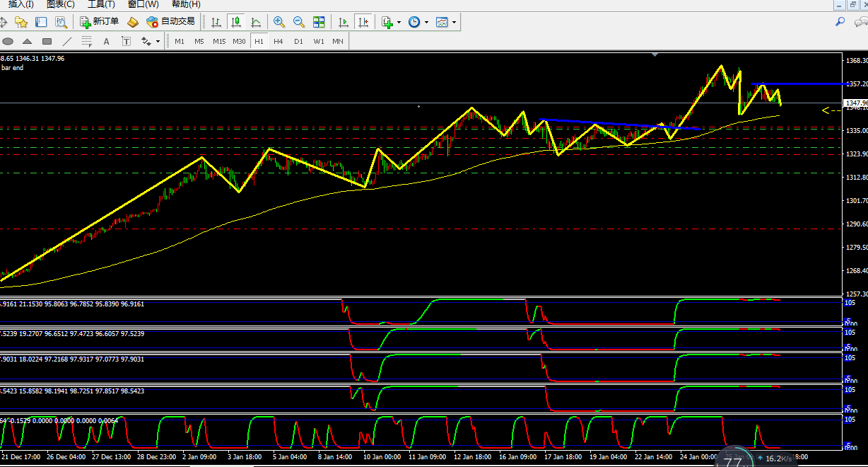Click the chart templates icon

coord(442,22)
